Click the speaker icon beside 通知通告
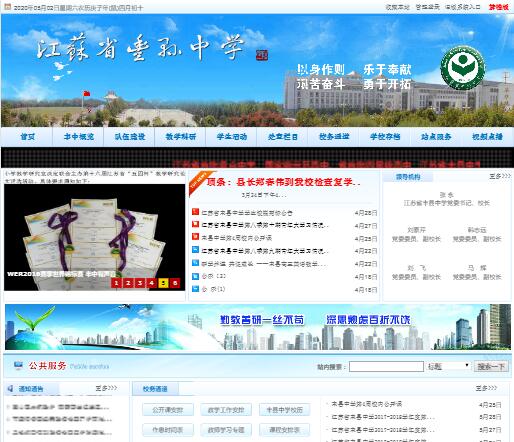514x442 pixels. (10, 388)
